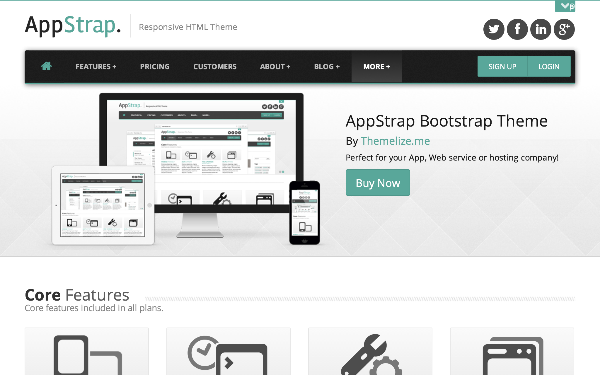Select the clock and terminal feature icon
The image size is (600, 375).
(228, 355)
